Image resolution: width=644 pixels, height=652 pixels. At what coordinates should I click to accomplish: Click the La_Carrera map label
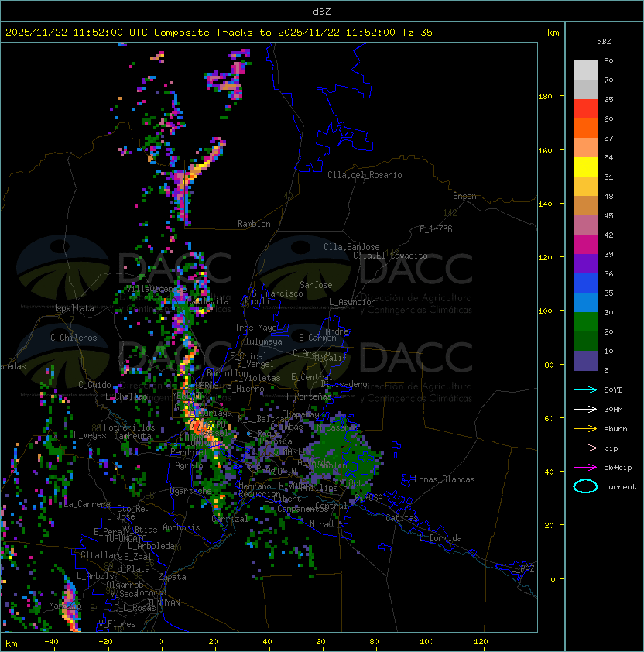click(x=87, y=504)
